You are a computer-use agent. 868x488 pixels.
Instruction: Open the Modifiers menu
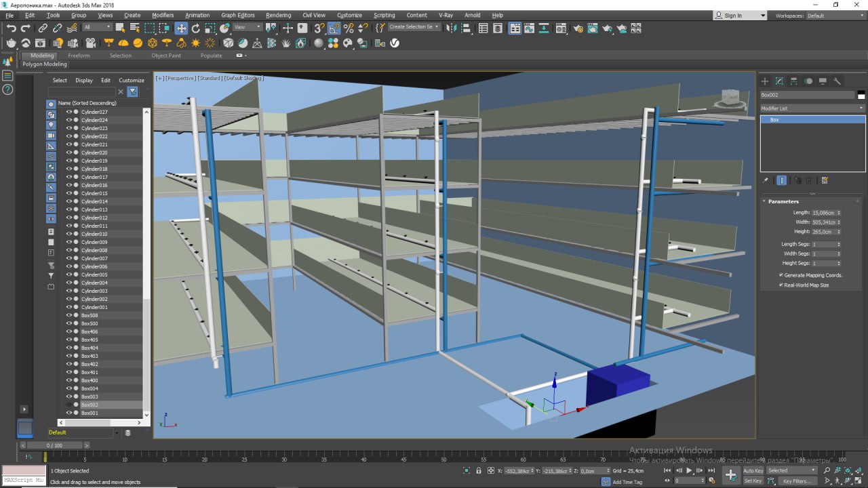(x=163, y=15)
